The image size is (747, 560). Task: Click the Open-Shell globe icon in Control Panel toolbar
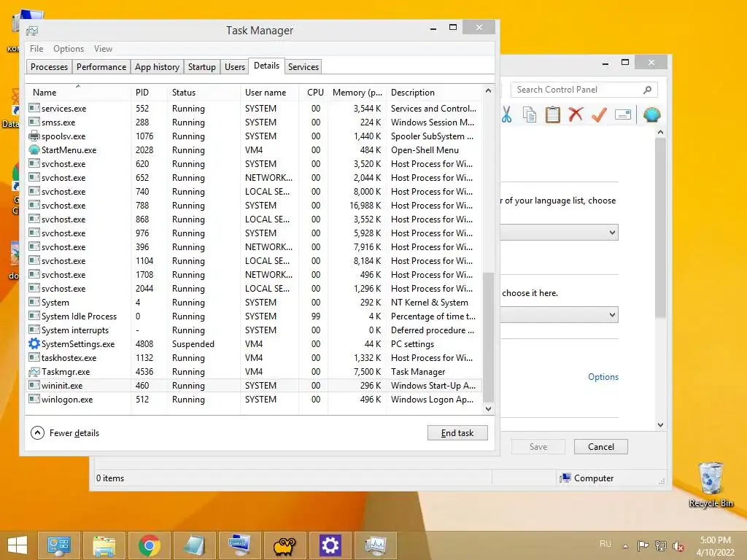point(651,114)
